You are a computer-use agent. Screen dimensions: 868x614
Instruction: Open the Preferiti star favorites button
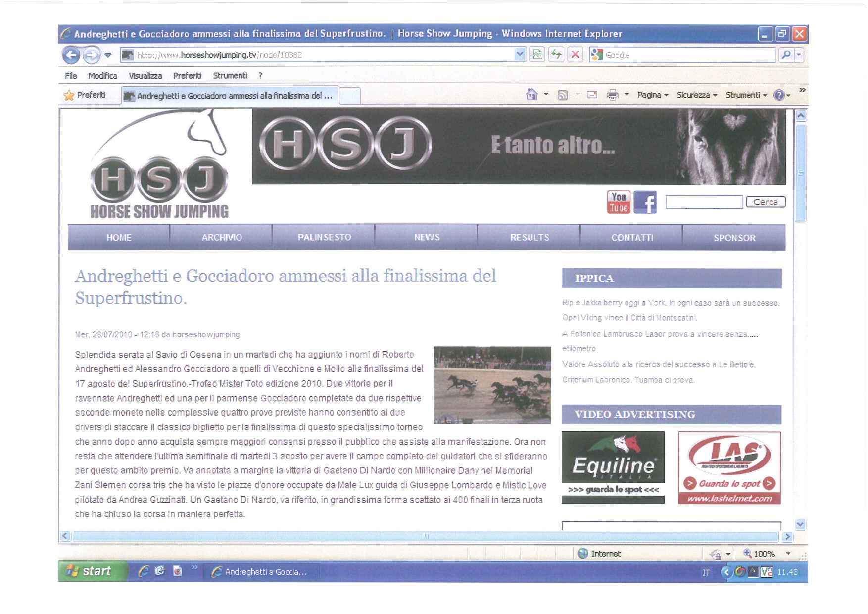(x=85, y=95)
